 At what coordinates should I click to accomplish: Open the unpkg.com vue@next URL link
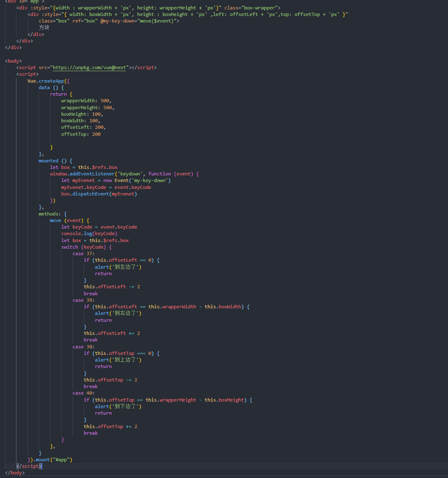pos(89,68)
